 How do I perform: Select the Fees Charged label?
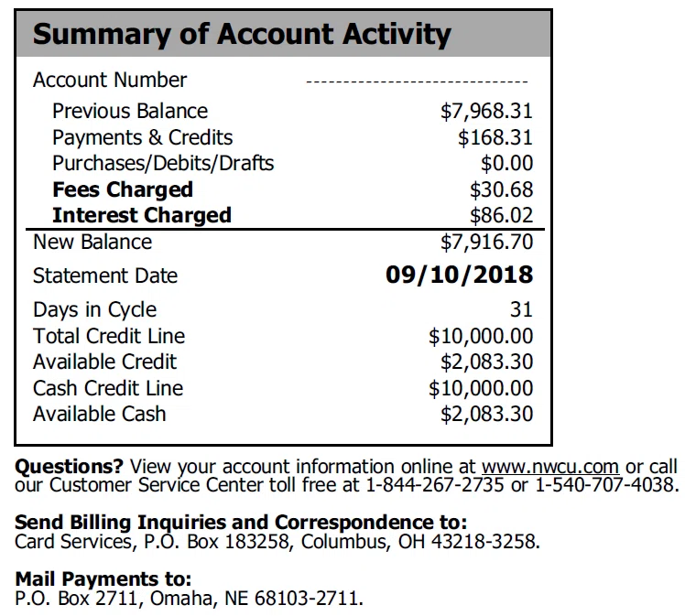pyautogui.click(x=123, y=189)
